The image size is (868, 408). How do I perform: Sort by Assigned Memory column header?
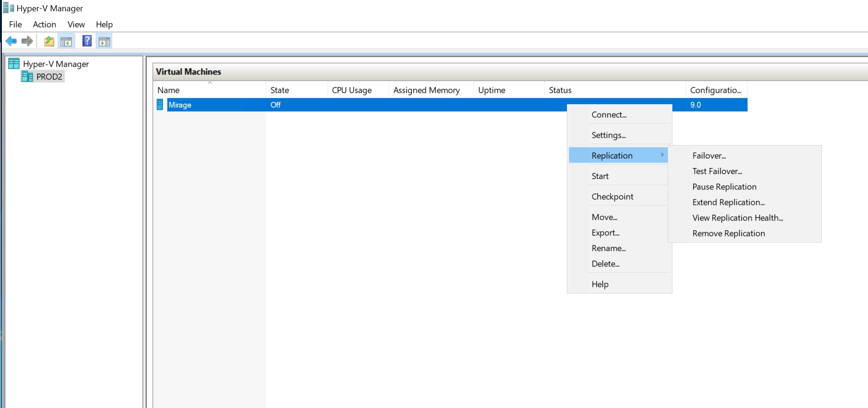pyautogui.click(x=431, y=90)
